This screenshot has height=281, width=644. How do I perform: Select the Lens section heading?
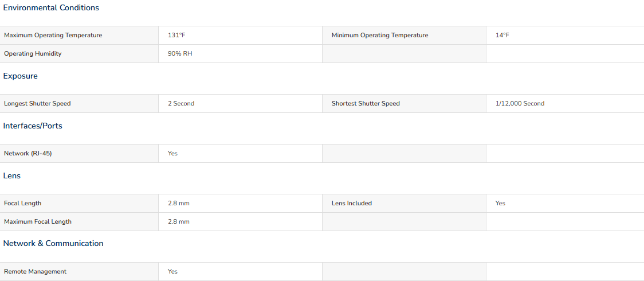[12, 176]
